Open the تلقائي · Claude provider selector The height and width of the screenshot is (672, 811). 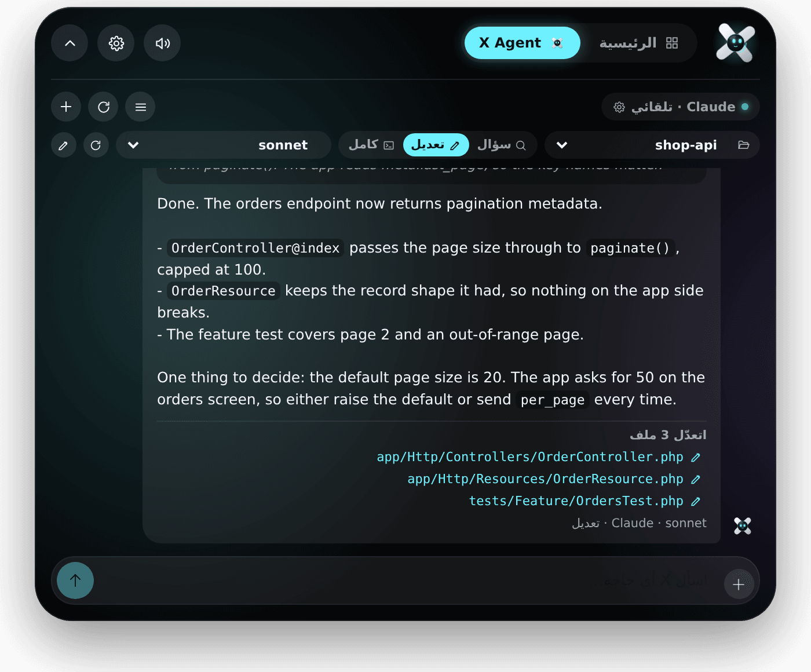point(681,107)
